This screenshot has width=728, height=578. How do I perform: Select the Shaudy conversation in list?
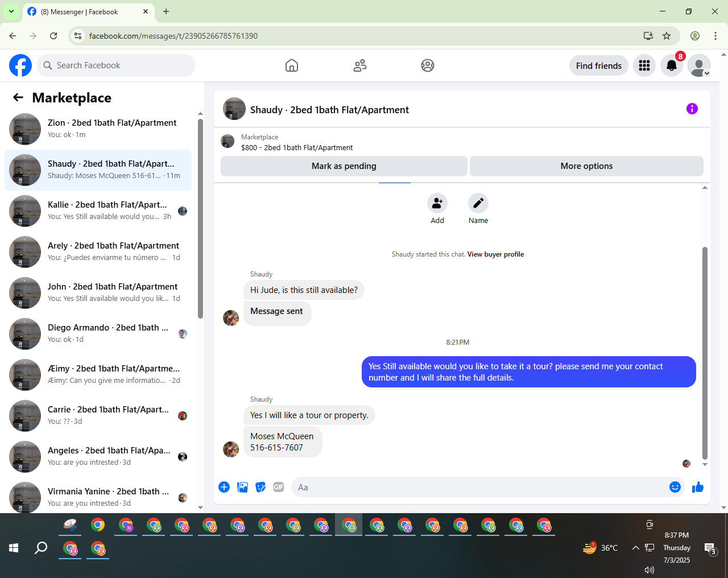(98, 170)
